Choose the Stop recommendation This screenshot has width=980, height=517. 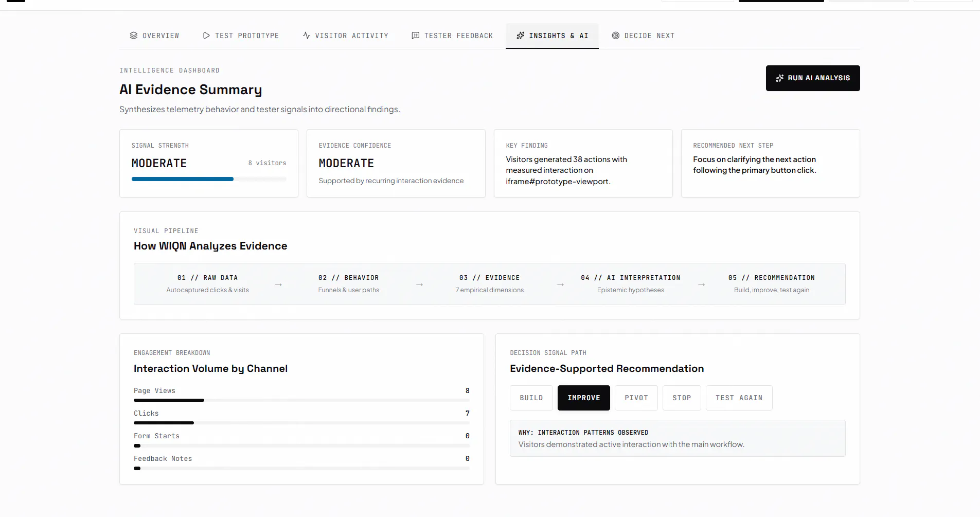(x=682, y=398)
